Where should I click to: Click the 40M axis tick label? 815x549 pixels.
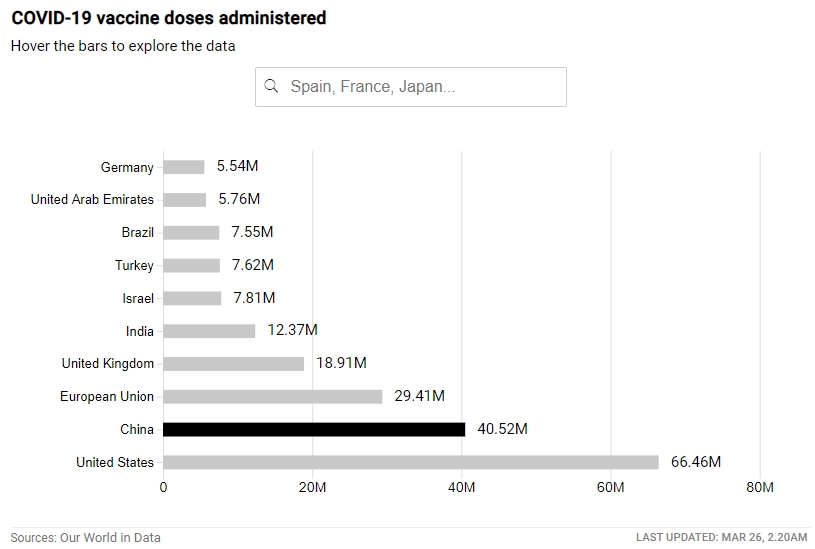[462, 487]
